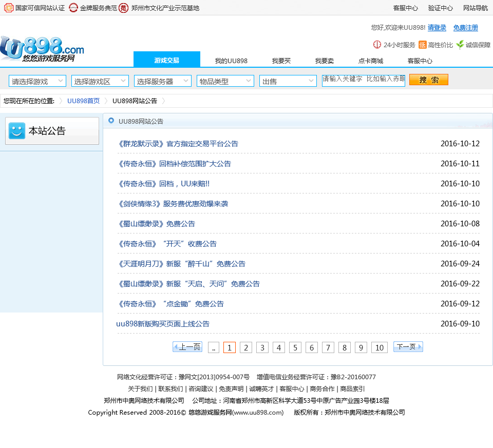Click the 24小时服务 clock icon
493x448 pixels.
[377, 45]
